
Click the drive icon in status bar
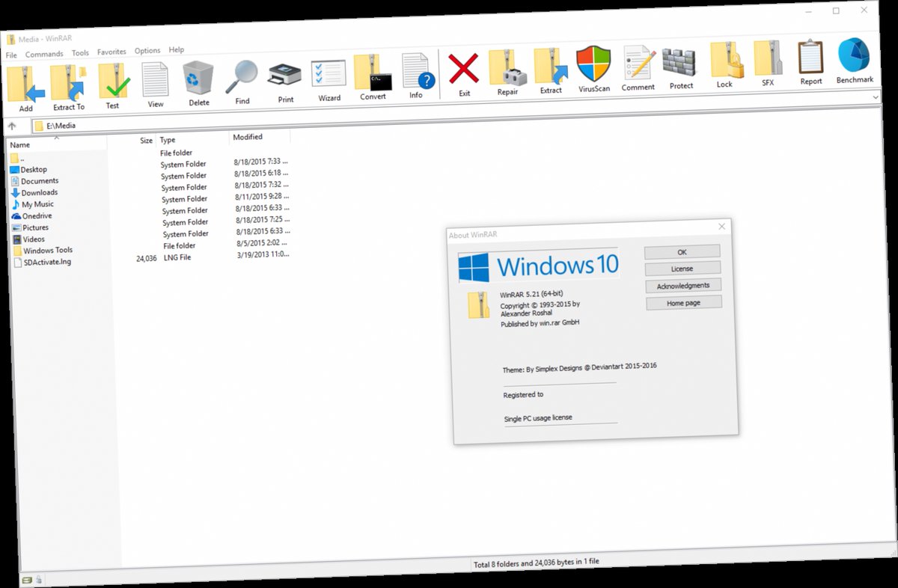pos(27,580)
